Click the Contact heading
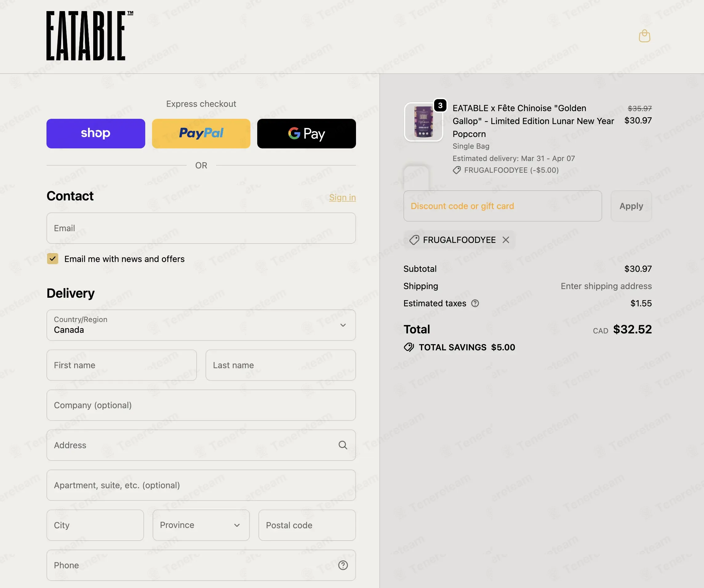Screen dimensions: 704x588 point(70,196)
